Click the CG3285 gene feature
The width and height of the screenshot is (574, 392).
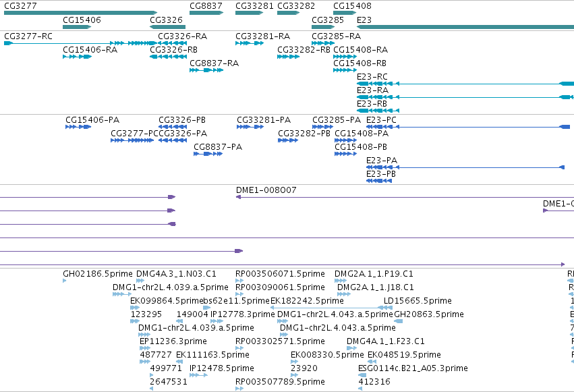pyautogui.click(x=323, y=27)
